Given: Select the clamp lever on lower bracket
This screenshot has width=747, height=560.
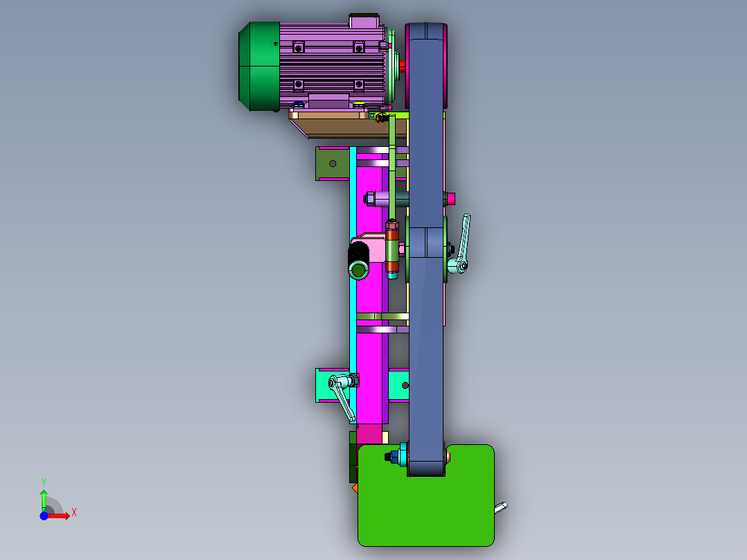Looking at the screenshot, I should tap(342, 397).
